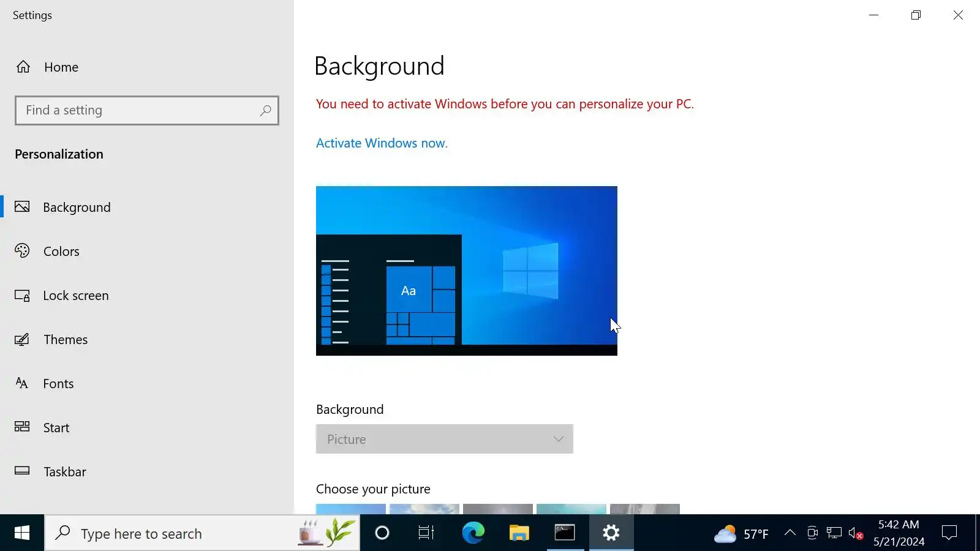Open Themes settings

point(147,339)
